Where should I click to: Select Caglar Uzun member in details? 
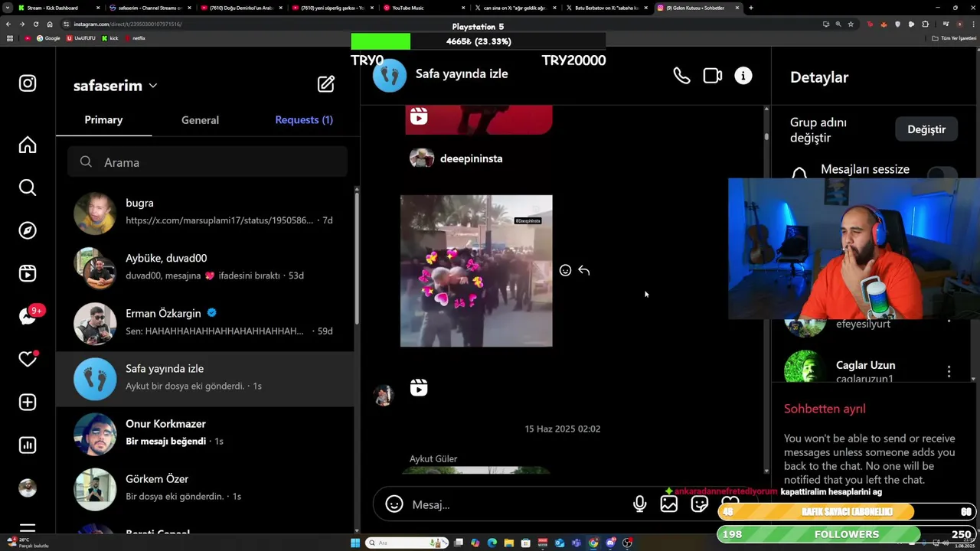[x=865, y=367]
